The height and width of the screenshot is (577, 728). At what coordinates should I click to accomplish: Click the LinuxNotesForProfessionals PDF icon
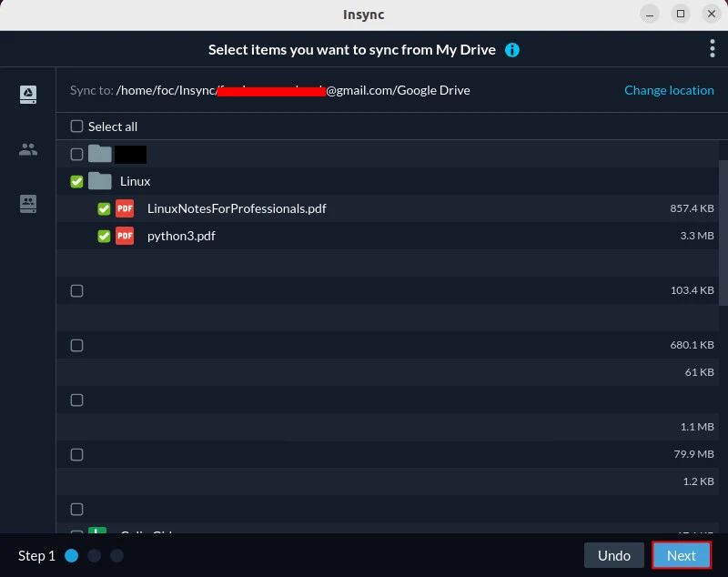coord(125,208)
